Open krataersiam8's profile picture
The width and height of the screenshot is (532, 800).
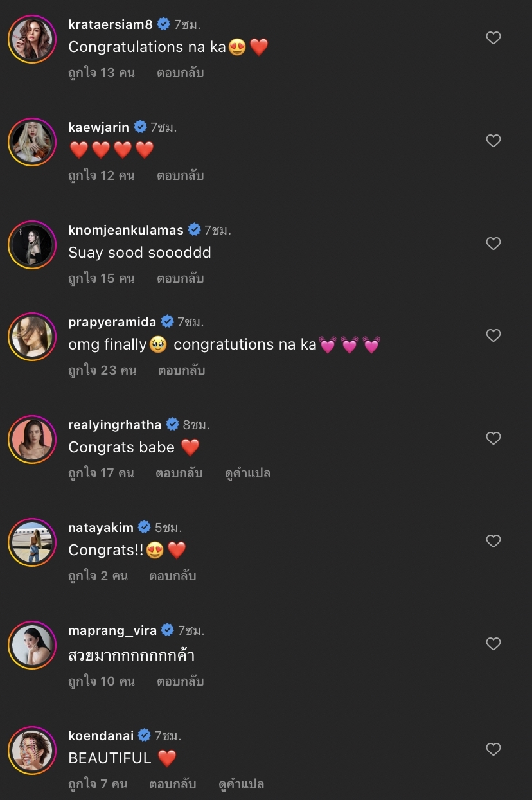(32, 39)
